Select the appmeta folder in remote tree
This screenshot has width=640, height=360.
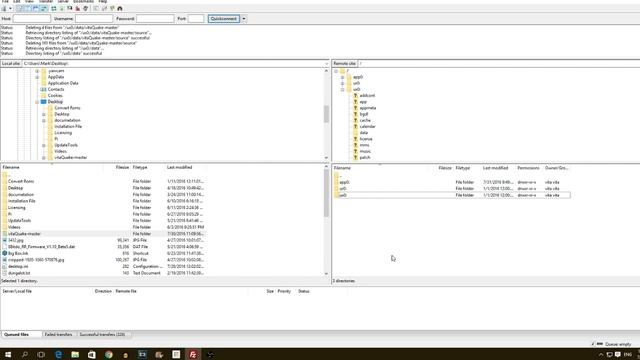[x=367, y=108]
